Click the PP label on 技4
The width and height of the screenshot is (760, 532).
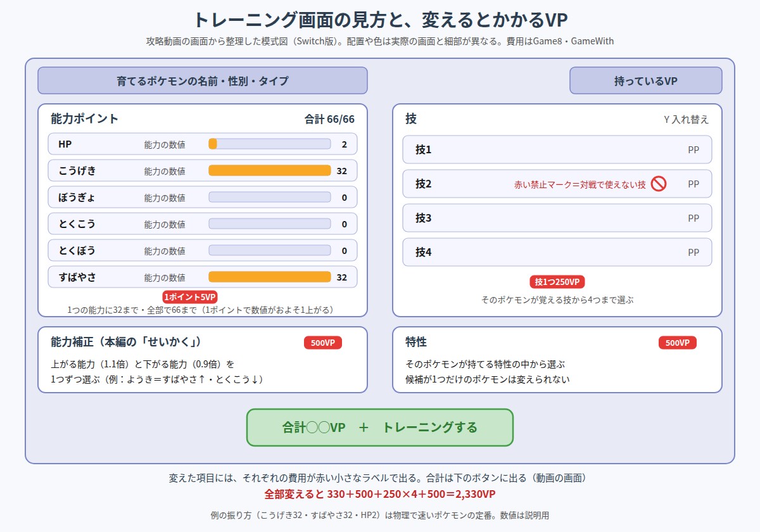click(x=693, y=253)
